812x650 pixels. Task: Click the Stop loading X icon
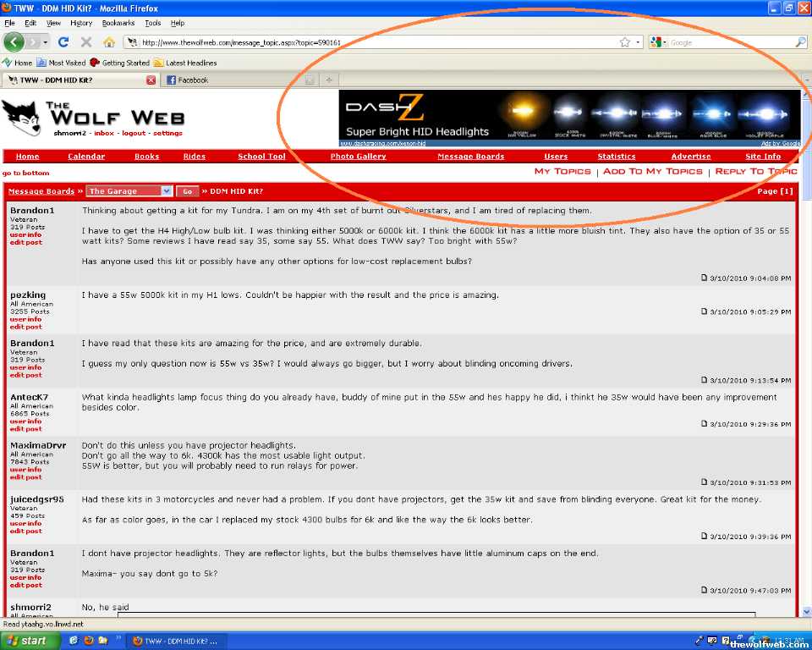pyautogui.click(x=86, y=42)
